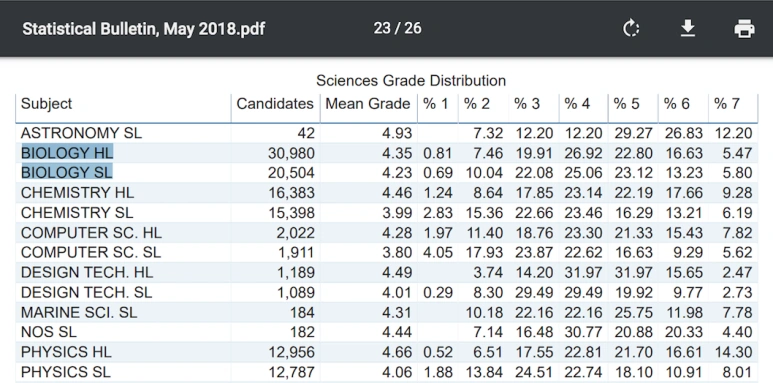Download the PDF via download icon
773x383 pixels.
point(688,29)
